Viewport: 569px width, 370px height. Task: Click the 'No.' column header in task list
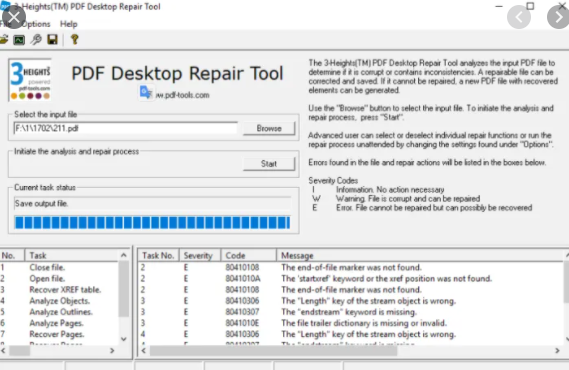pos(12,255)
